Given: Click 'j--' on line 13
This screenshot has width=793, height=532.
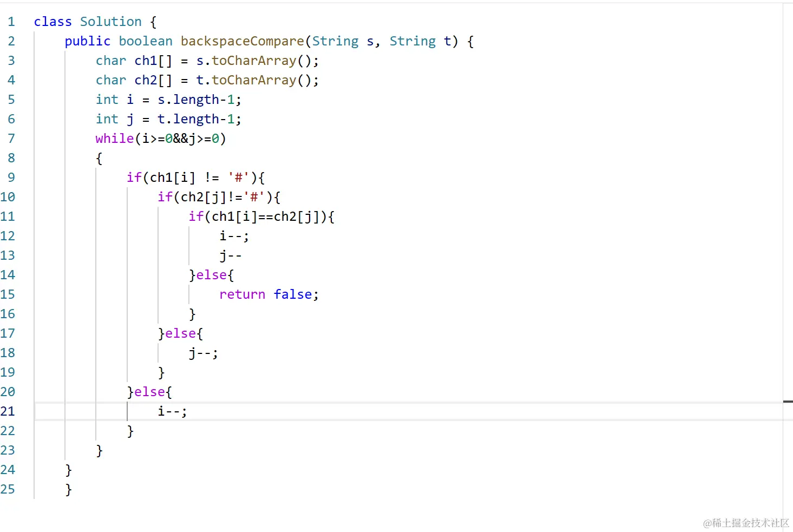Looking at the screenshot, I should (231, 255).
